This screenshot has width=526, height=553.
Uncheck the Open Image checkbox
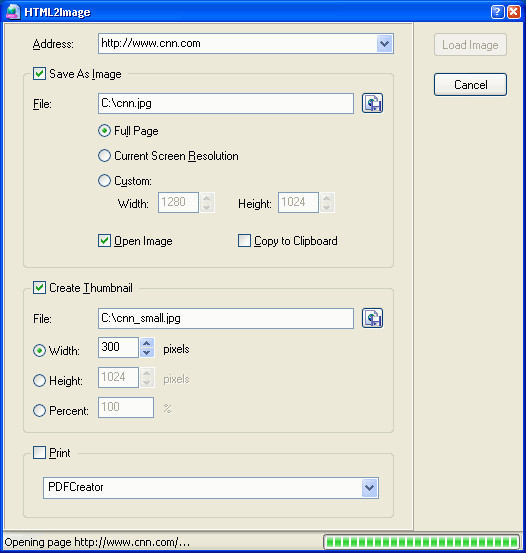pyautogui.click(x=104, y=241)
